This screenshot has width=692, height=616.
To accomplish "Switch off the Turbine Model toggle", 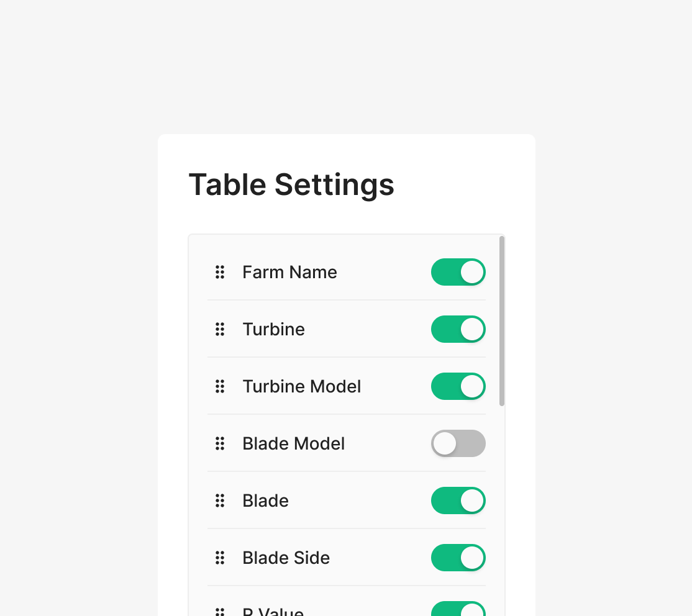I will (458, 386).
